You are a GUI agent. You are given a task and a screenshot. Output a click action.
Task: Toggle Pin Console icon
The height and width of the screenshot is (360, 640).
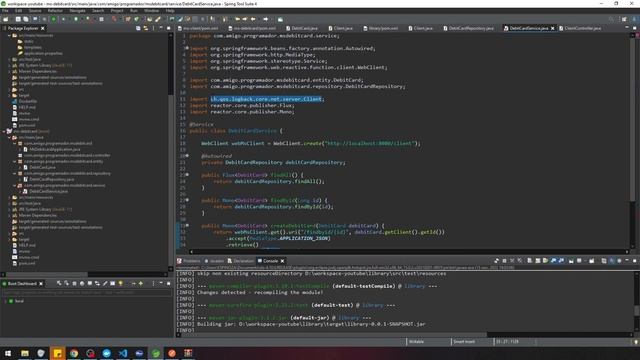click(x=571, y=260)
